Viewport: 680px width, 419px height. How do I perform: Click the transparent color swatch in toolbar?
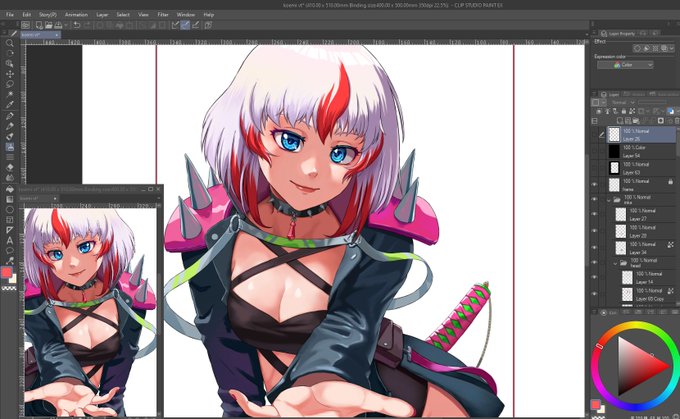pyautogui.click(x=9, y=288)
